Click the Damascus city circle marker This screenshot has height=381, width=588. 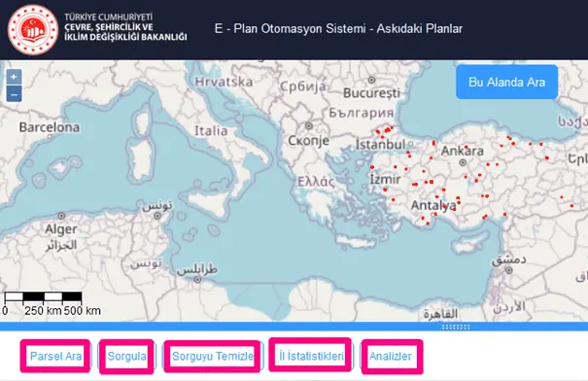click(x=508, y=269)
